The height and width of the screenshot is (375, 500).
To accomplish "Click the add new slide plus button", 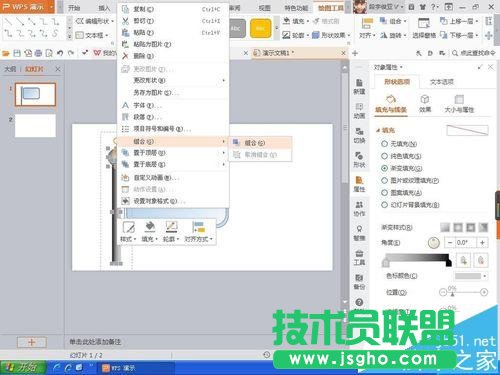I will pos(32,342).
